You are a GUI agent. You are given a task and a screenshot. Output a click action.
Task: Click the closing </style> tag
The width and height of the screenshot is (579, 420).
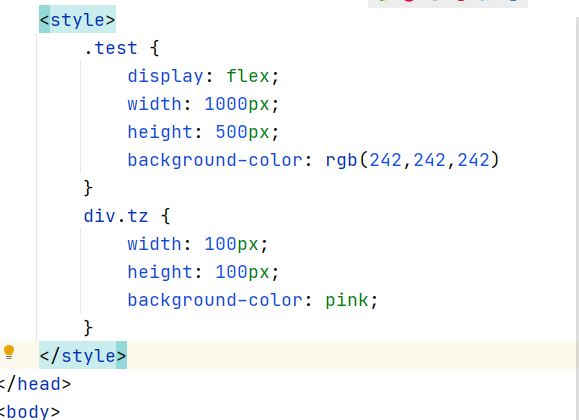tap(83, 356)
